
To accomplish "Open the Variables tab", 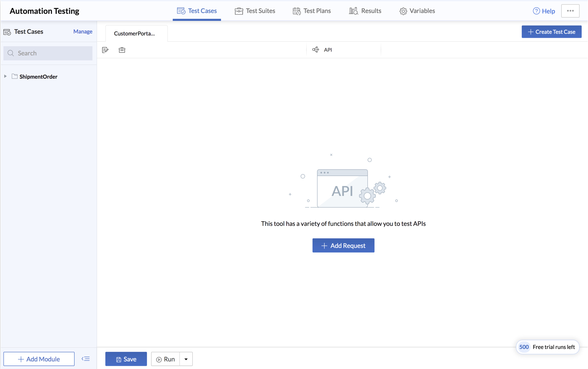I will [x=417, y=11].
